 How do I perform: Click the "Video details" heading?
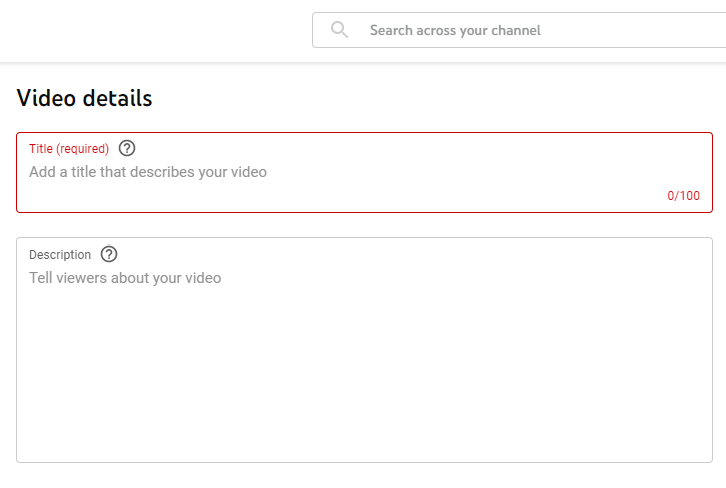coord(85,98)
